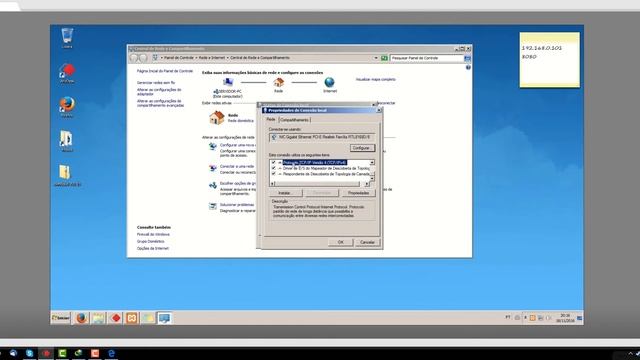Click OK in the connection properties dialog

pyautogui.click(x=340, y=242)
